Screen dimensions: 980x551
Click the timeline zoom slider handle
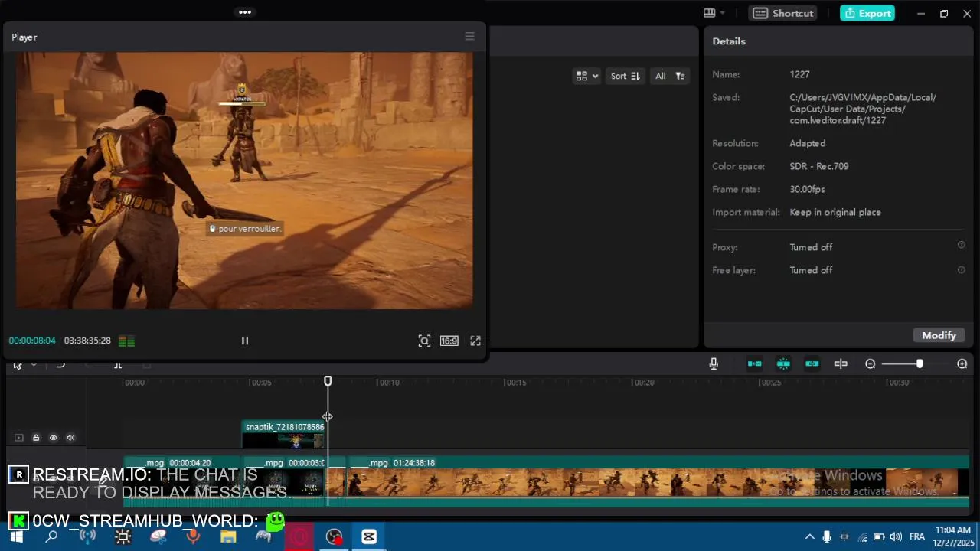coord(920,364)
